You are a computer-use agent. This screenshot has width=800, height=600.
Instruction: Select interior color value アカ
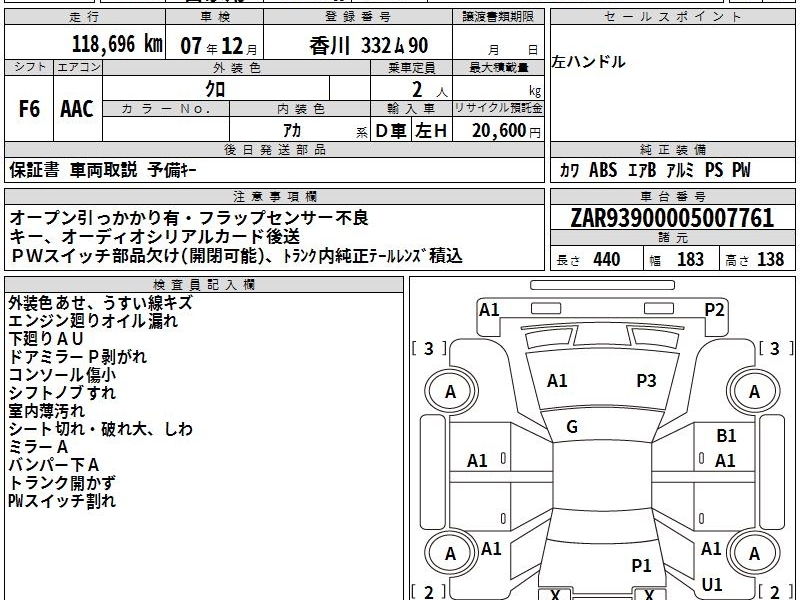pos(292,131)
